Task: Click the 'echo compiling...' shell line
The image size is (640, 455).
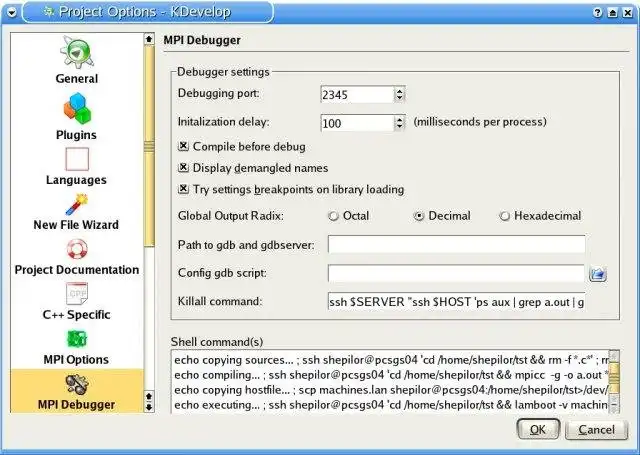Action: pos(391,375)
